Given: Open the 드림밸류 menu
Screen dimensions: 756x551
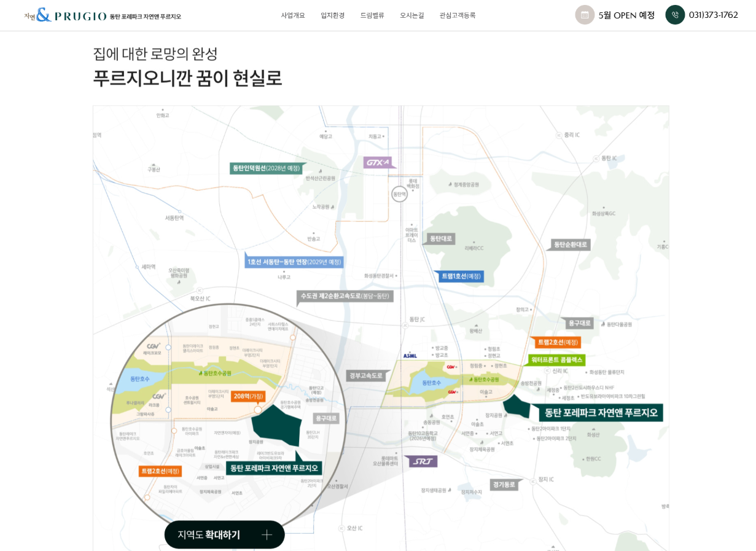Looking at the screenshot, I should tap(372, 15).
